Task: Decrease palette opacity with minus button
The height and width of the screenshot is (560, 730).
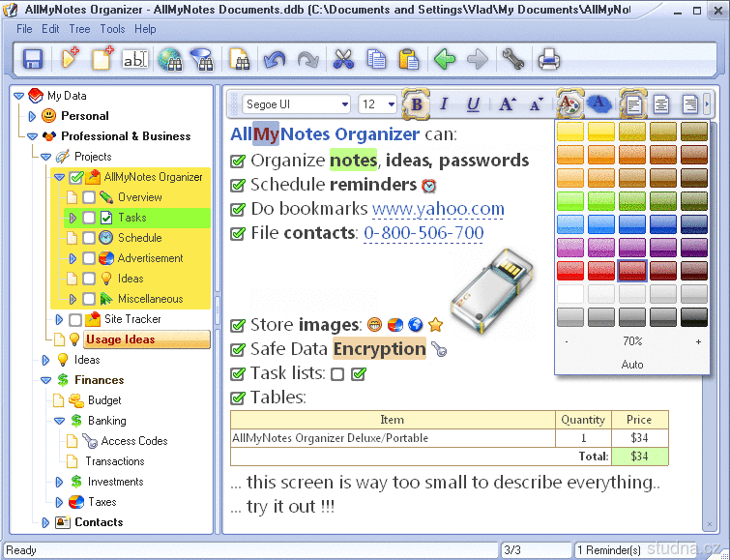Action: tap(567, 341)
